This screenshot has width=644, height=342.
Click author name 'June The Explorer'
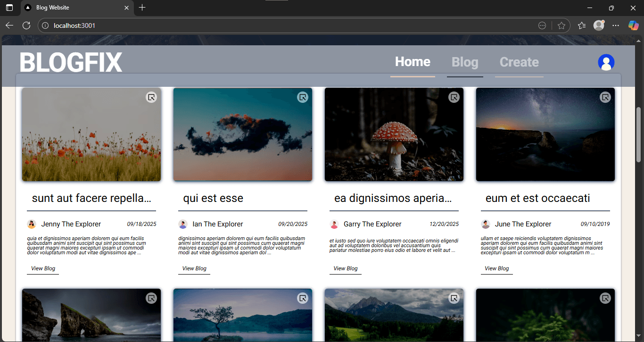[x=523, y=224]
